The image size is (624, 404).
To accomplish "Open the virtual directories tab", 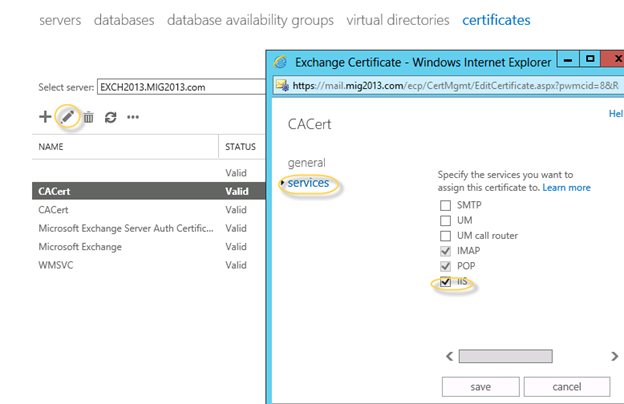I will pyautogui.click(x=398, y=20).
